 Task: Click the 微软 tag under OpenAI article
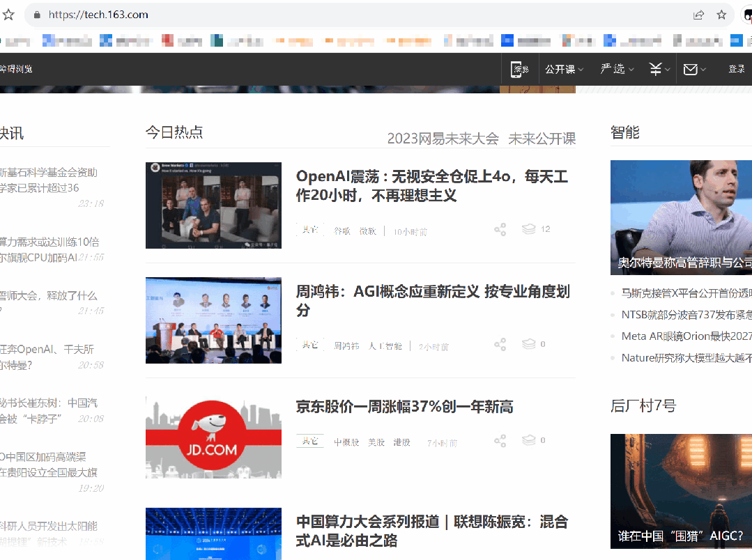point(368,231)
